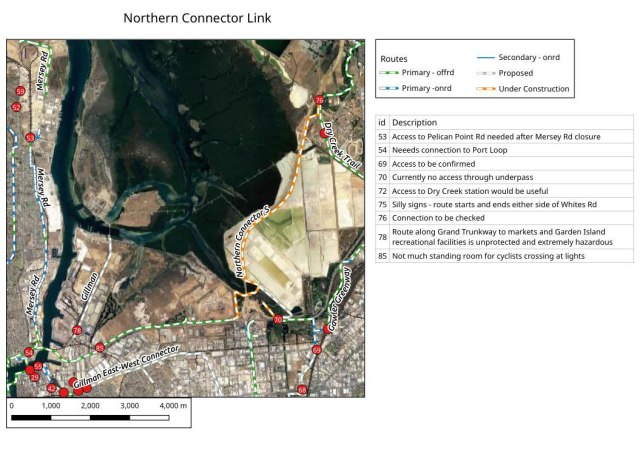Click marker 76 at top of Northern Connector
This screenshot has height=455, width=640.
pyautogui.click(x=319, y=101)
